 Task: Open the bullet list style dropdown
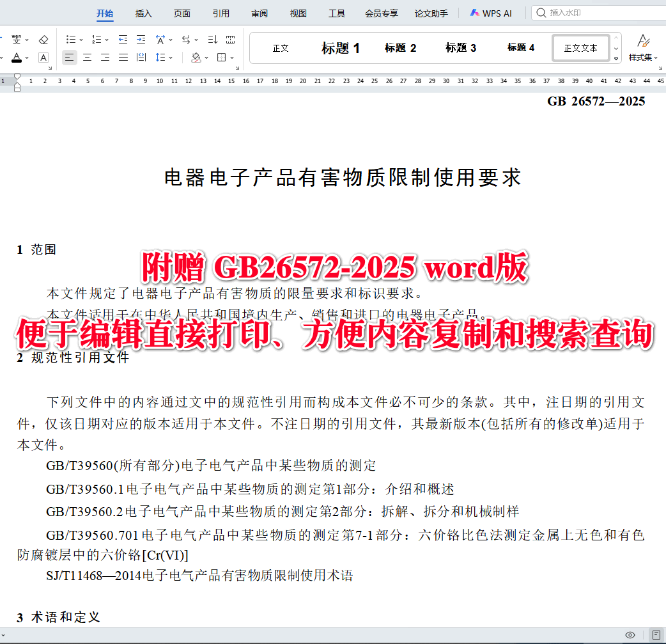click(x=81, y=40)
